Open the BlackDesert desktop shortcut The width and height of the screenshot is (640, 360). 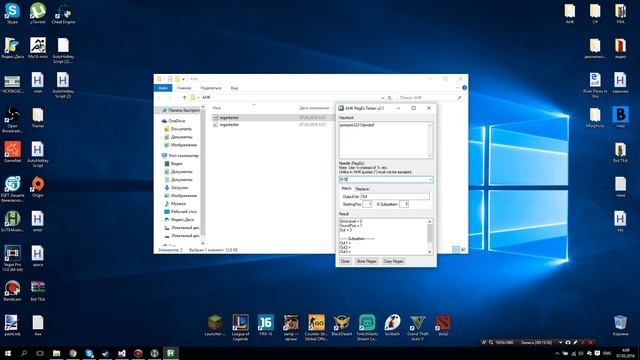click(342, 325)
